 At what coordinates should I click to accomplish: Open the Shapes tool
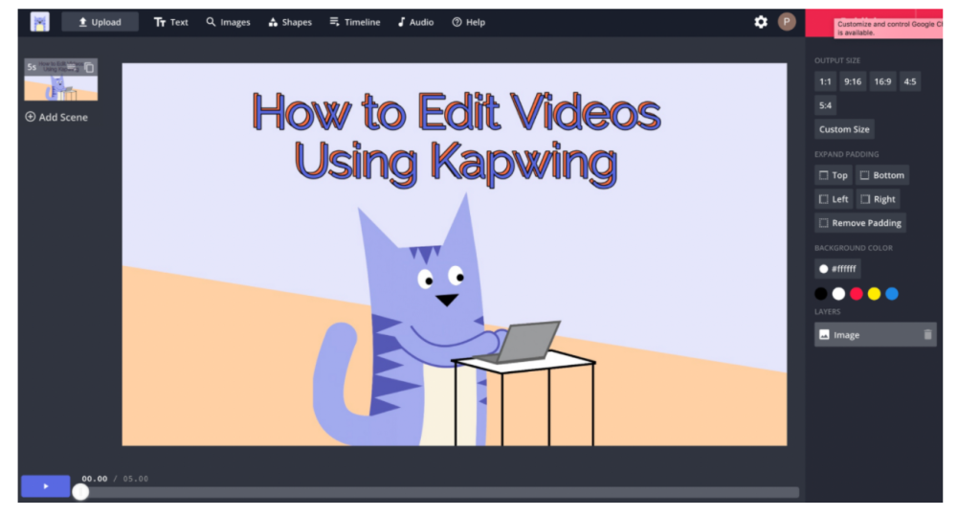click(x=290, y=22)
